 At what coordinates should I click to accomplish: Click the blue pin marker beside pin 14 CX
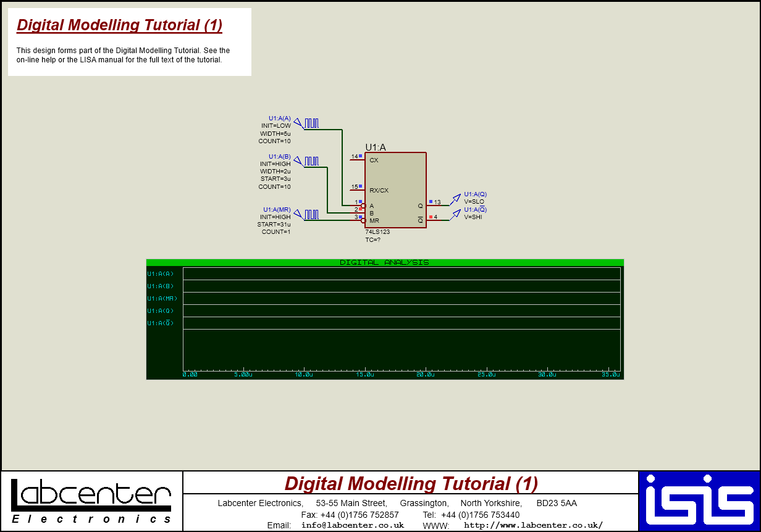pyautogui.click(x=360, y=157)
